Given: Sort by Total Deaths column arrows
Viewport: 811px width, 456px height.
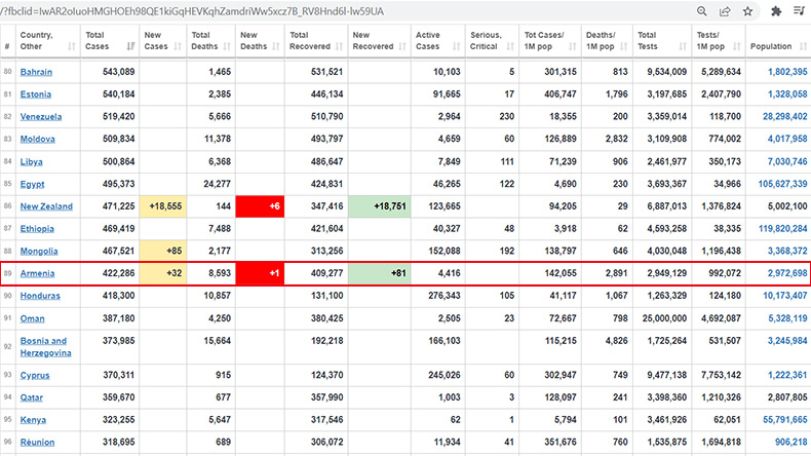Looking at the screenshot, I should click(227, 47).
